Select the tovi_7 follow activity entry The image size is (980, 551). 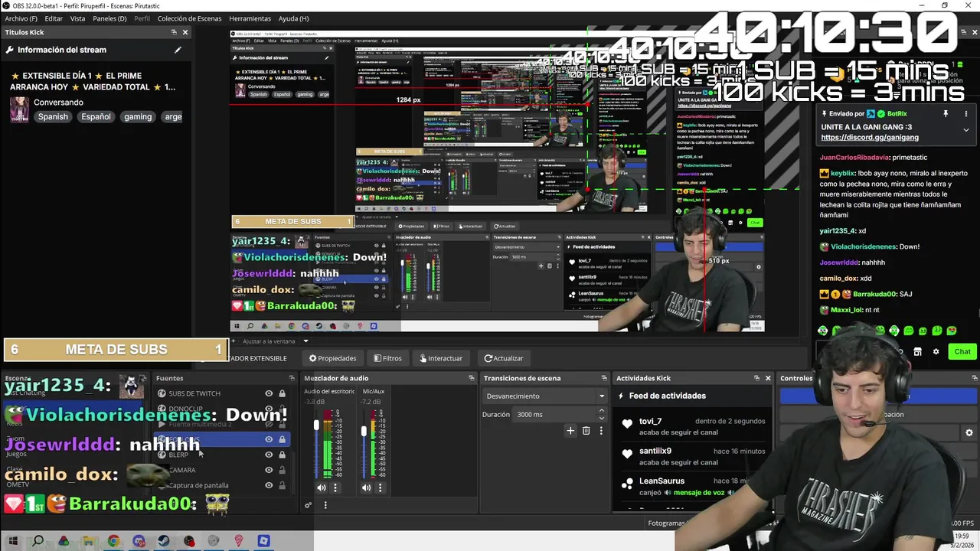(695, 426)
